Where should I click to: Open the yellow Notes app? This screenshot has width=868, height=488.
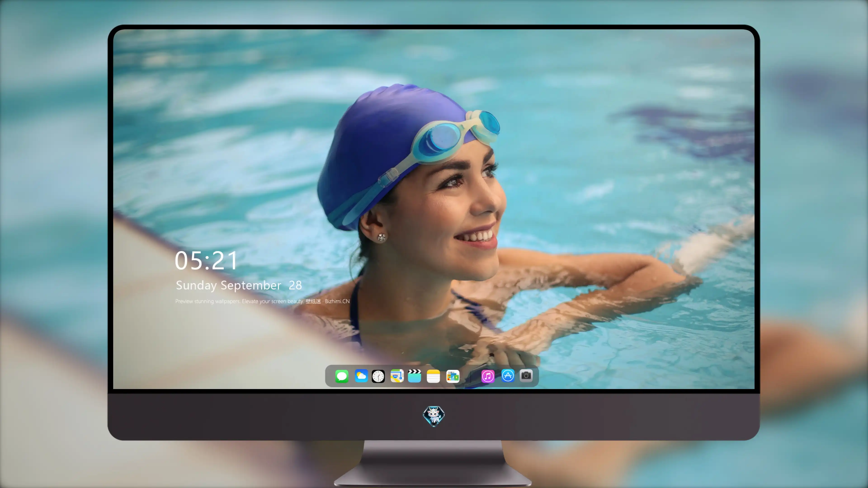click(x=433, y=376)
